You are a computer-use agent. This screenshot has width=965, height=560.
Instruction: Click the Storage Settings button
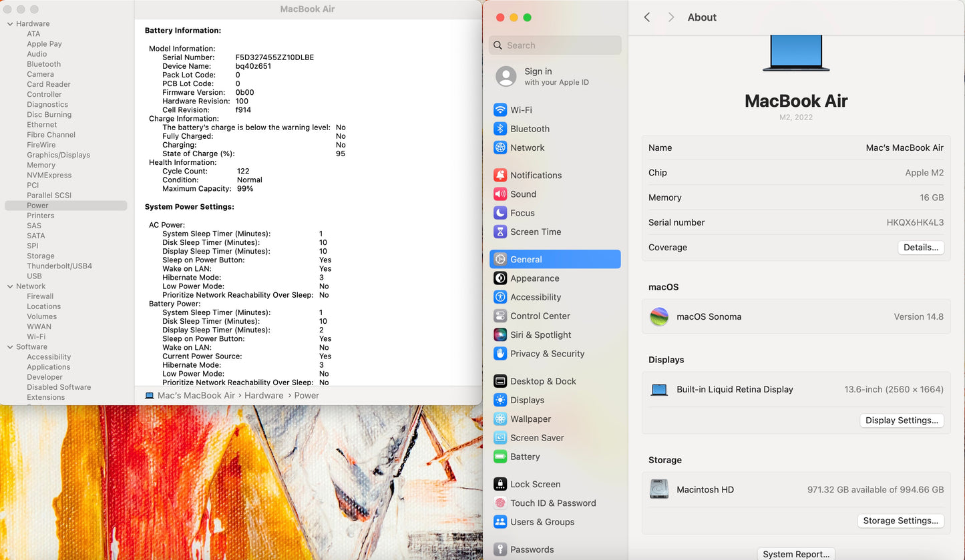tap(900, 521)
